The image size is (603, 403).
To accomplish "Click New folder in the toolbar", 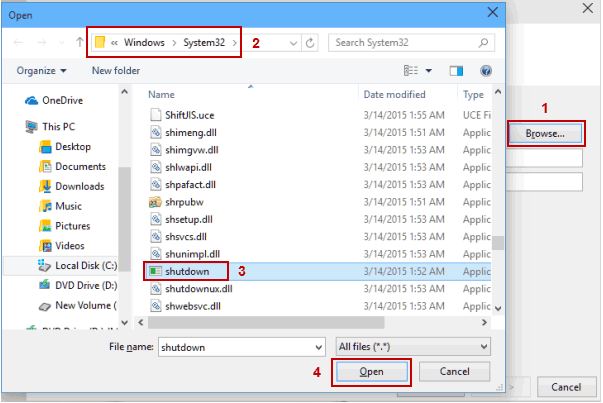I will [x=116, y=71].
